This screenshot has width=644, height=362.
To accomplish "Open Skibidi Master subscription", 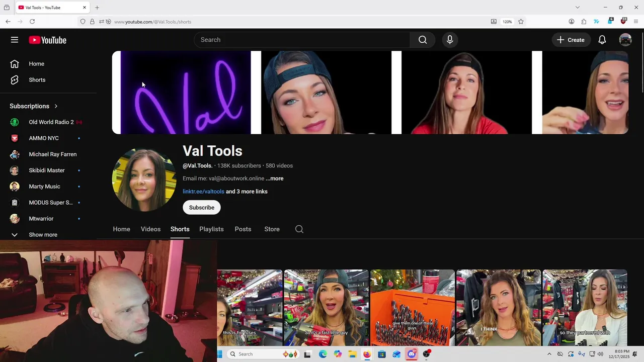I will pos(48,170).
